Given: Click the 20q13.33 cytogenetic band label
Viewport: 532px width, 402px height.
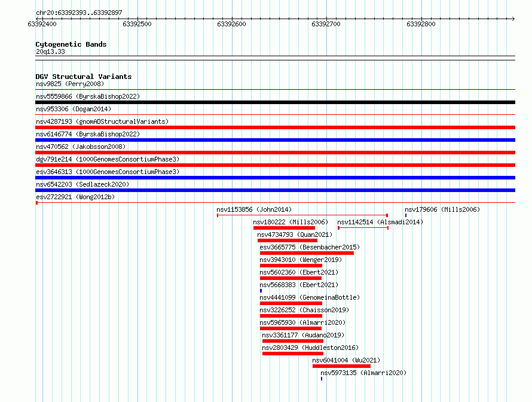Looking at the screenshot, I should point(50,51).
